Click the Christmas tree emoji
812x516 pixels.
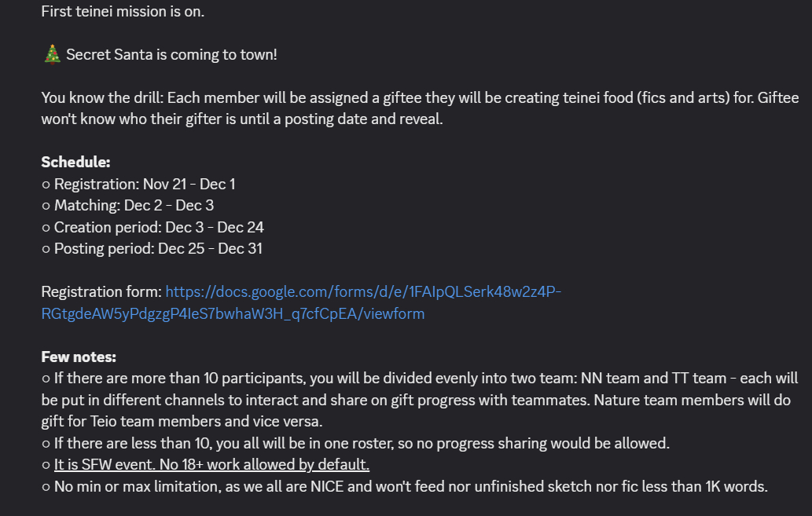[x=52, y=54]
